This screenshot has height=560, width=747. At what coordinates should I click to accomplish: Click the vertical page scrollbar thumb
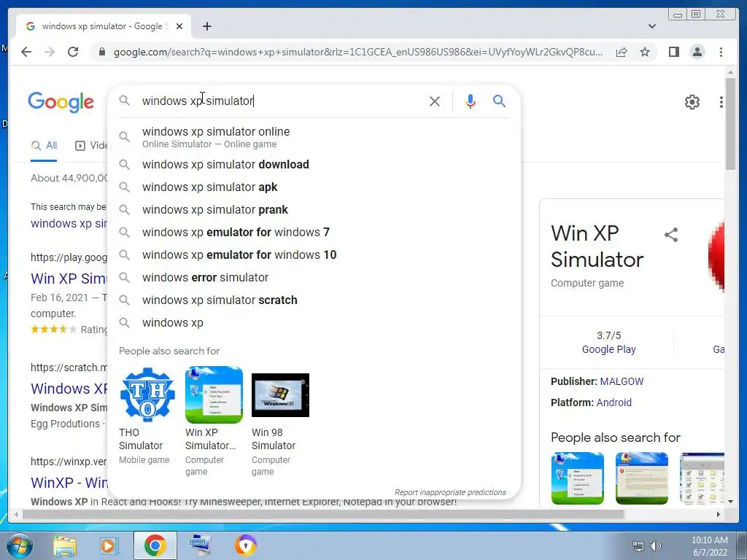729,123
